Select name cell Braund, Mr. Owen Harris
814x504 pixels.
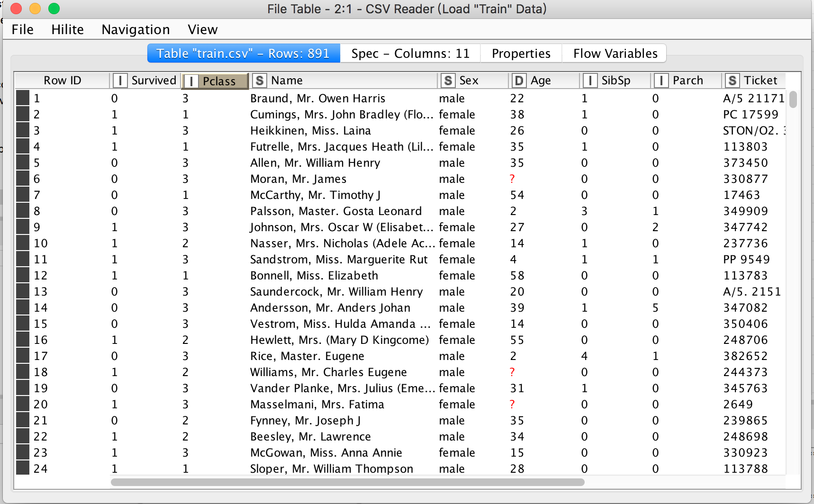click(x=317, y=98)
